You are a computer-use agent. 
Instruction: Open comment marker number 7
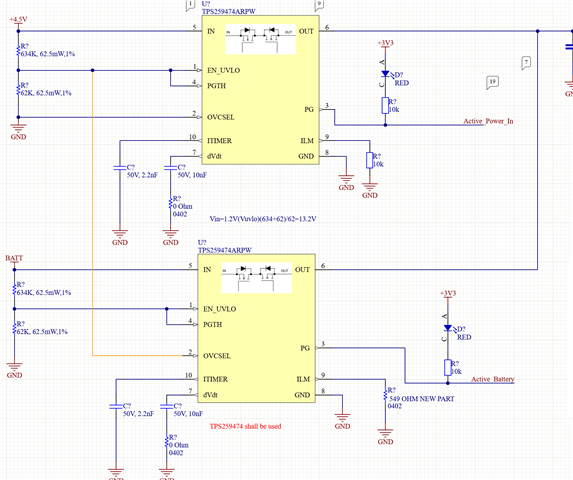click(x=526, y=63)
